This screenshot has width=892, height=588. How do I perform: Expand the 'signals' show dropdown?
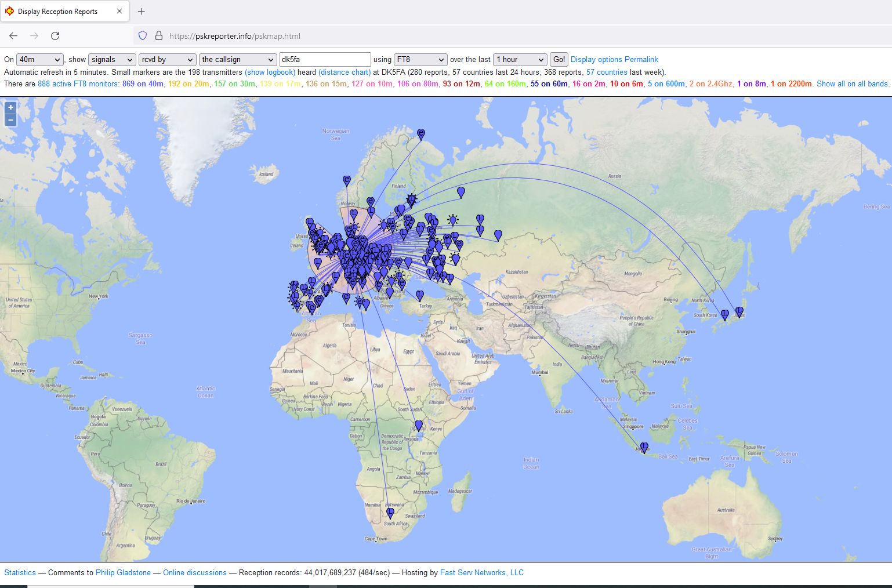tap(112, 60)
